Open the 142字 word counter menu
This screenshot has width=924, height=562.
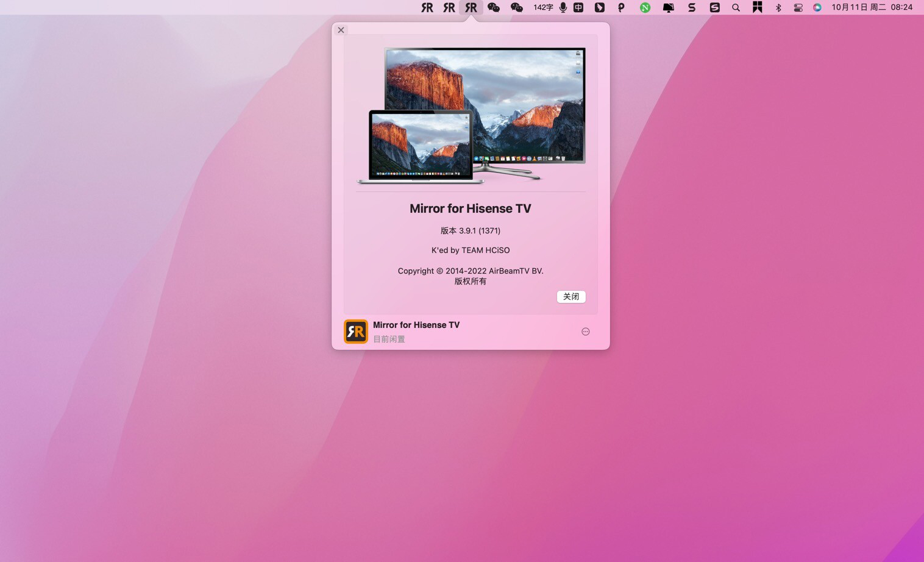coord(542,7)
